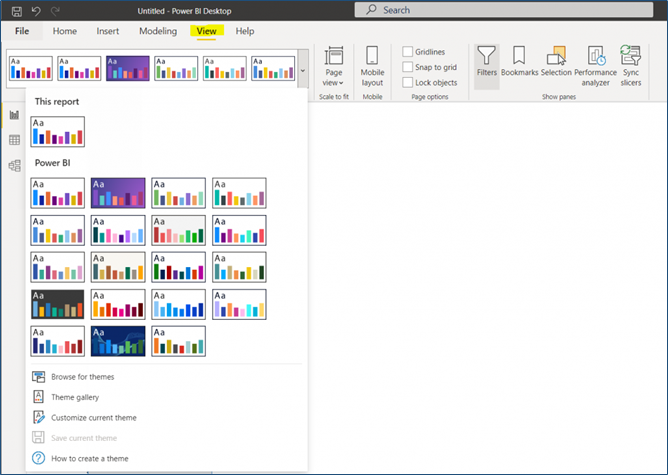This screenshot has height=475, width=668.
Task: Switch to Report view in sidebar
Action: tap(14, 115)
